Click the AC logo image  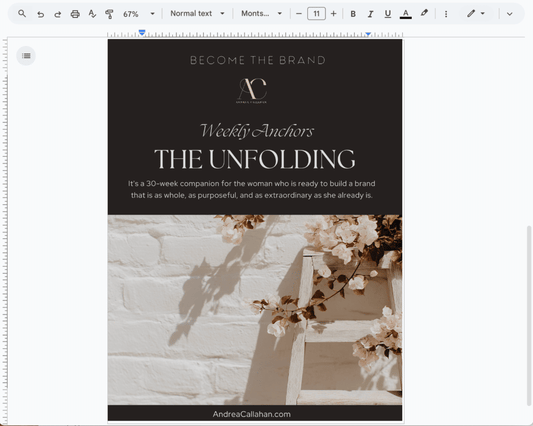click(252, 90)
